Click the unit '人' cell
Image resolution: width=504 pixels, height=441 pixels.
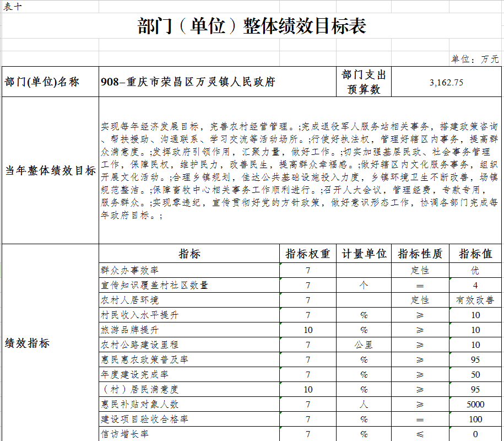point(364,404)
